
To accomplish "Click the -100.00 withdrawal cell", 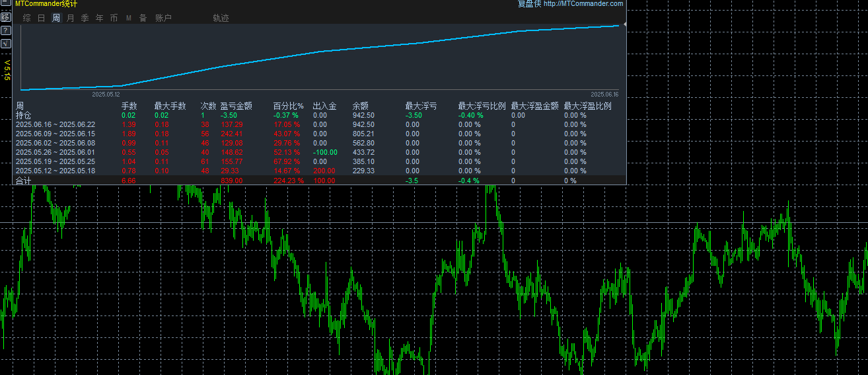I will point(324,152).
